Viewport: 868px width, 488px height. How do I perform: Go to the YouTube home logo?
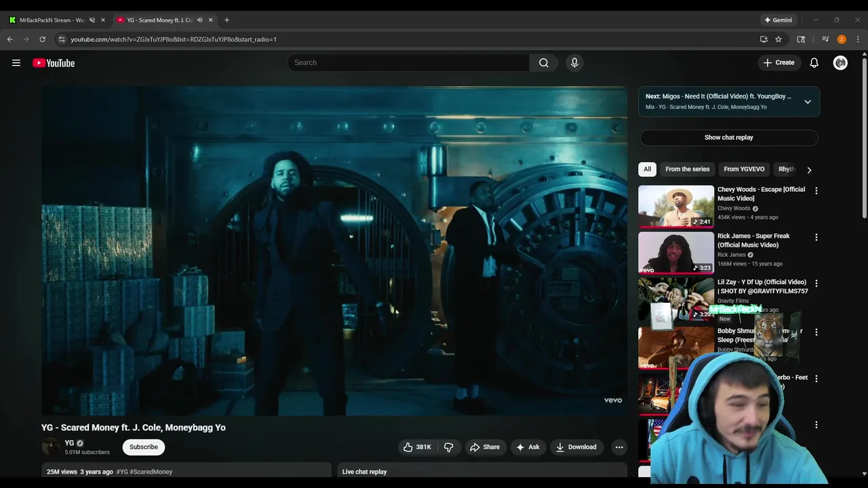54,63
